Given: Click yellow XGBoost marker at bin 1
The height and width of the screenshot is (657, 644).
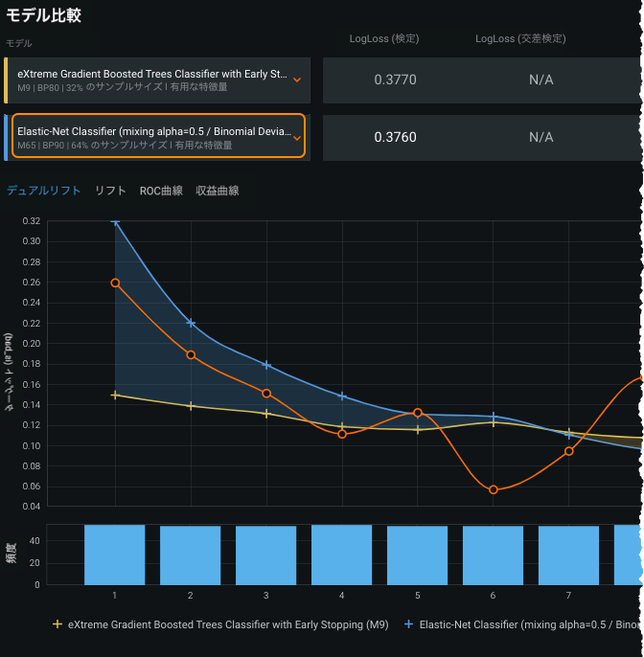Looking at the screenshot, I should (x=115, y=396).
